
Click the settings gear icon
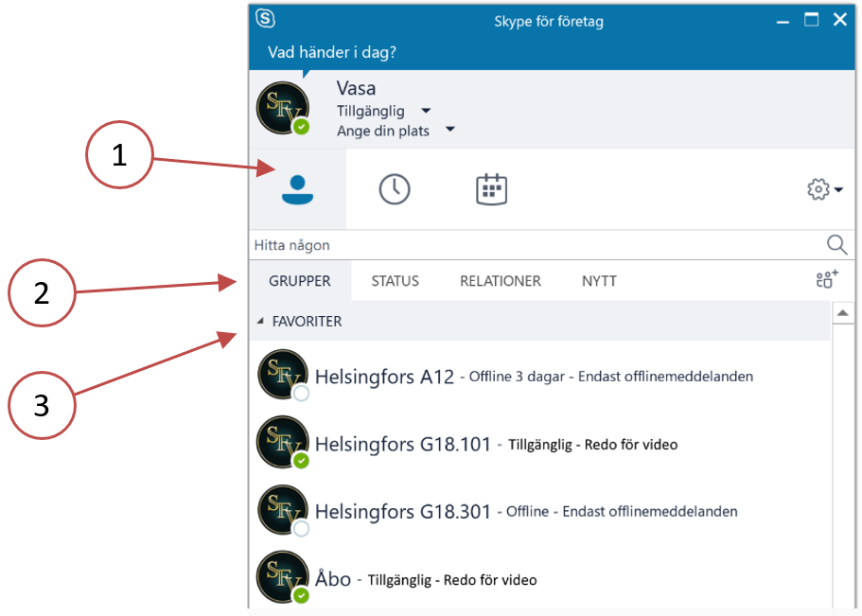click(818, 190)
